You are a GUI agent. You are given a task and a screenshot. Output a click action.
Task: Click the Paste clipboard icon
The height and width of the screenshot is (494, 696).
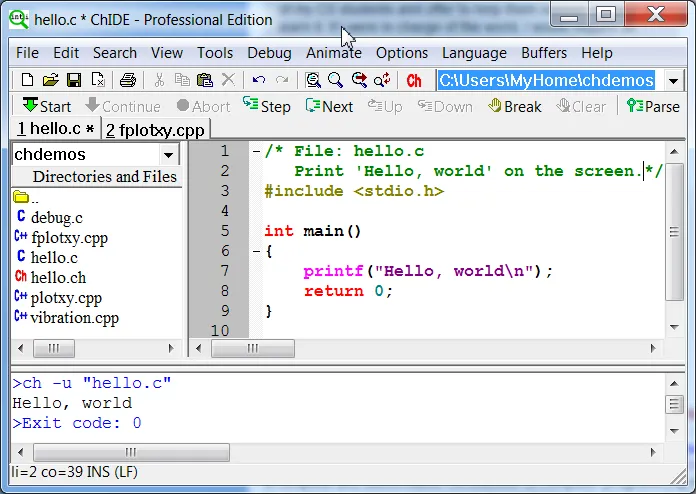(x=205, y=80)
